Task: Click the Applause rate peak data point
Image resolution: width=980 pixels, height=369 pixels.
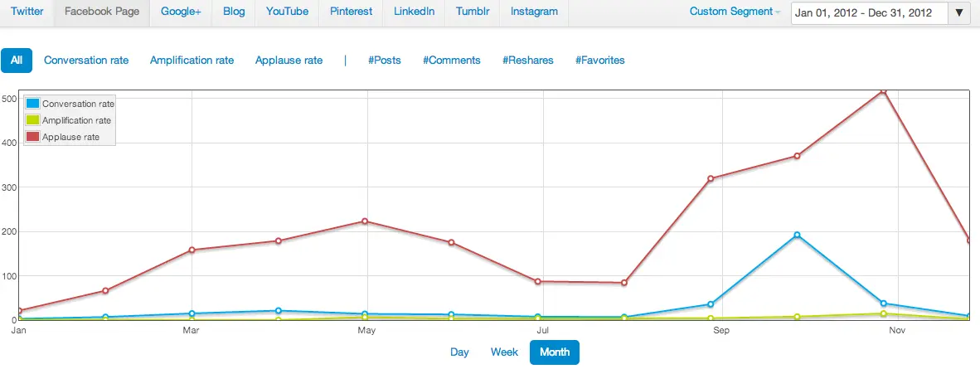Action: [884, 91]
